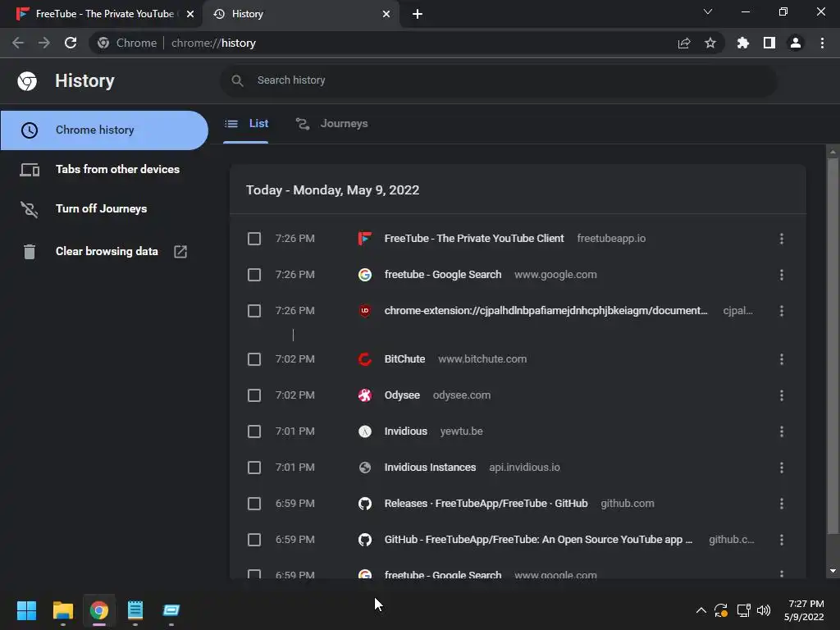Switch to the List tab
The width and height of the screenshot is (840, 630).
[x=246, y=124]
